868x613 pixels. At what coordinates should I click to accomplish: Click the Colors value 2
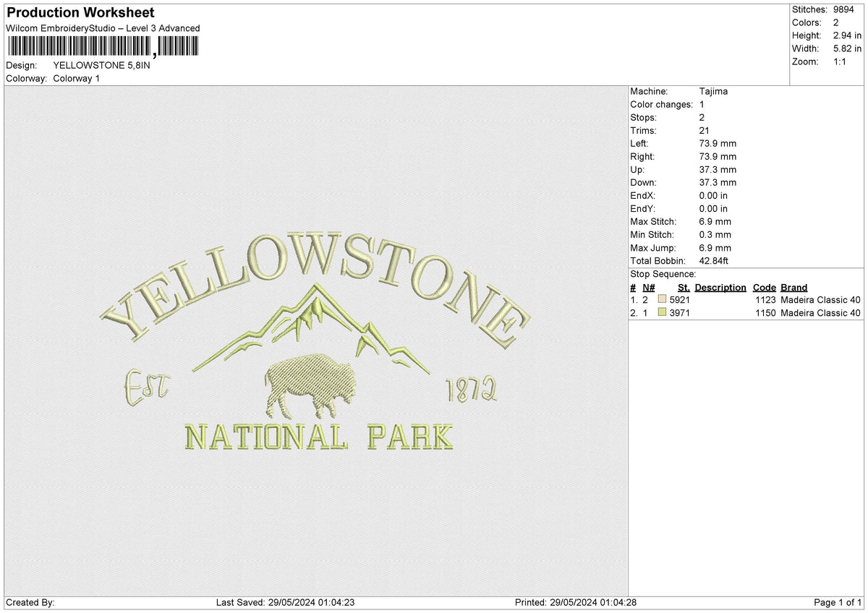click(x=835, y=22)
